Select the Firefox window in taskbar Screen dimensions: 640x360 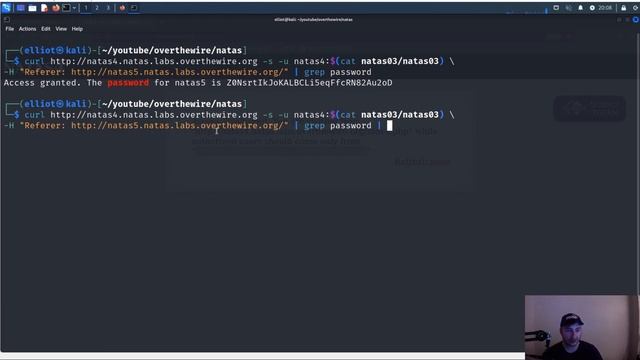point(122,8)
